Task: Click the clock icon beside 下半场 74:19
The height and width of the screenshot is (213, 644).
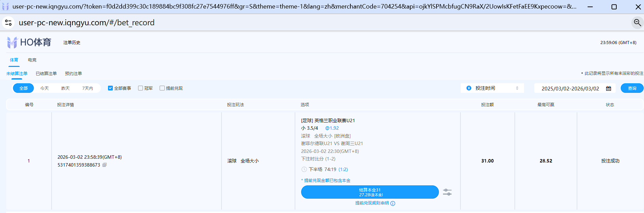Action: (x=304, y=169)
